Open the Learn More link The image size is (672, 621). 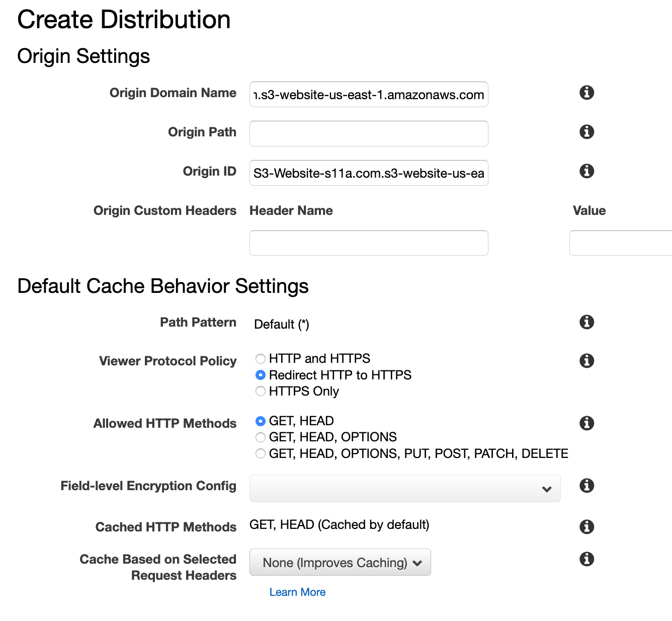pyautogui.click(x=297, y=592)
